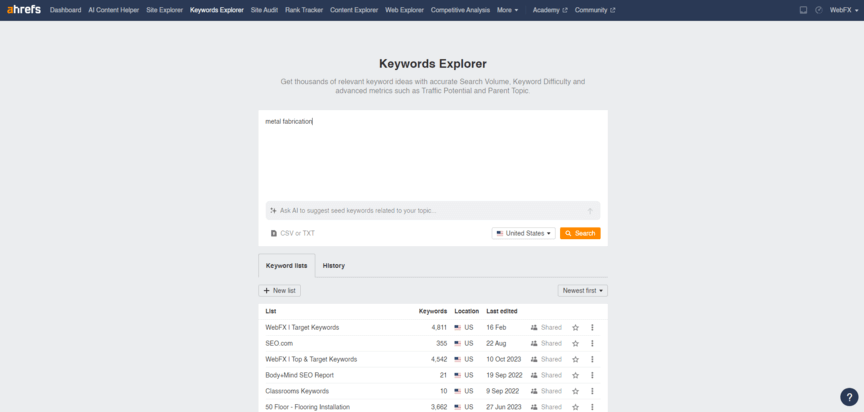Image resolution: width=864 pixels, height=412 pixels.
Task: Open the notifications panel icon in header
Action: (x=803, y=10)
